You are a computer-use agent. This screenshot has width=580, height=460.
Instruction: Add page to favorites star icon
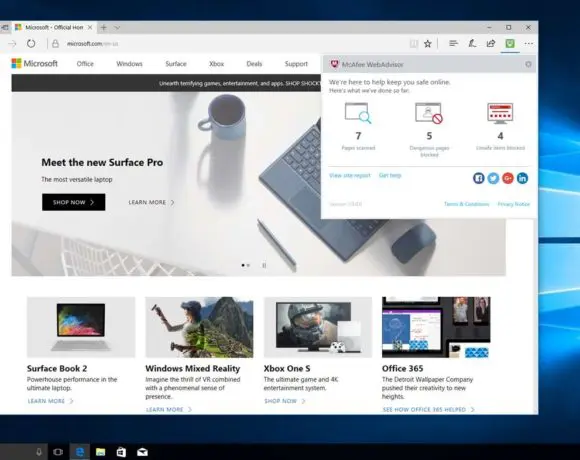point(428,44)
